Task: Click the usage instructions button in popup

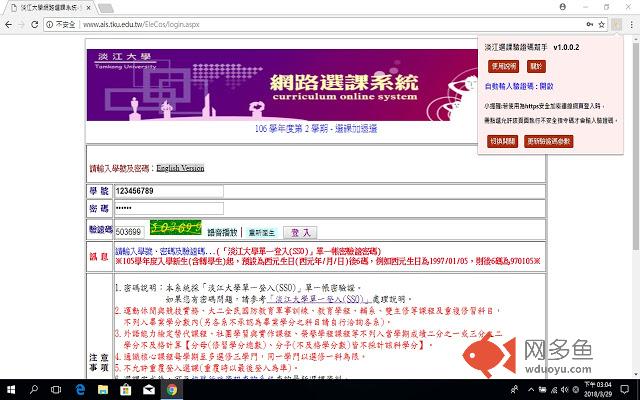Action: click(504, 66)
